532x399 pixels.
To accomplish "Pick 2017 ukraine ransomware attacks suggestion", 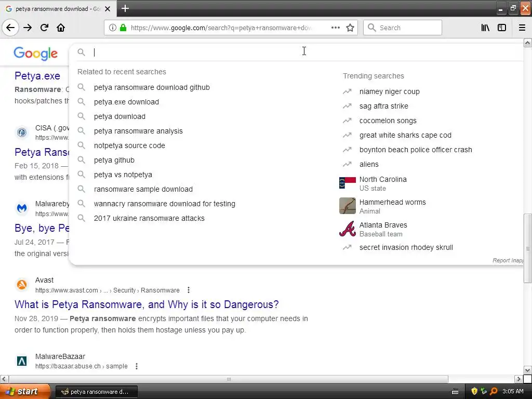I will click(149, 219).
